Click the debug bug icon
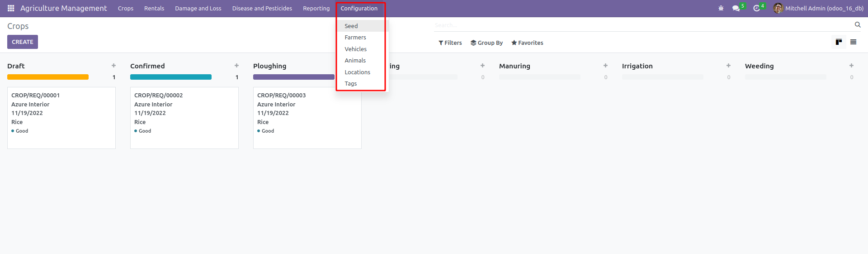Image resolution: width=868 pixels, height=254 pixels. pyautogui.click(x=721, y=8)
